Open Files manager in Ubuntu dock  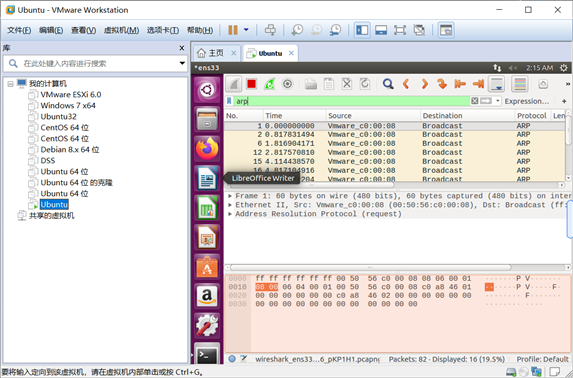click(x=207, y=119)
